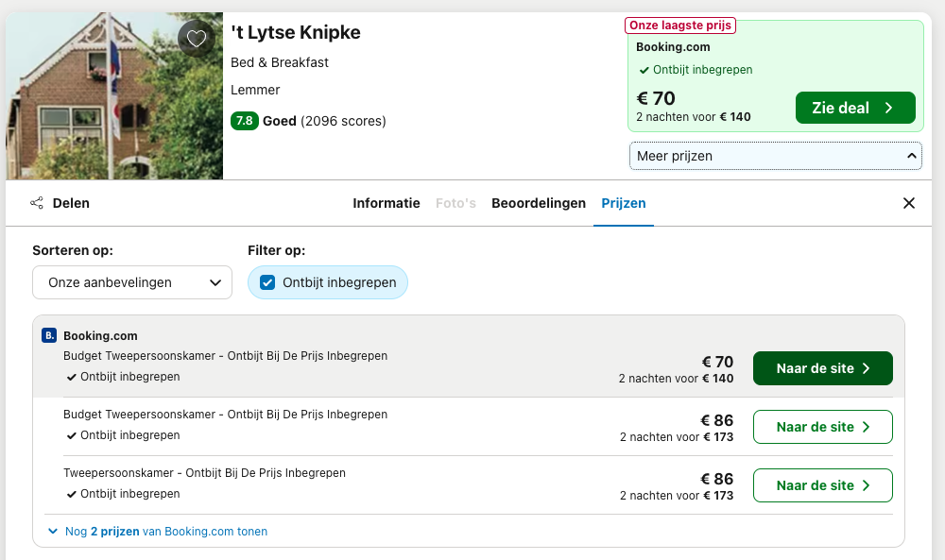Viewport: 945px width, 560px height.
Task: Click the chevron on Zie deal button
Action: (888, 108)
